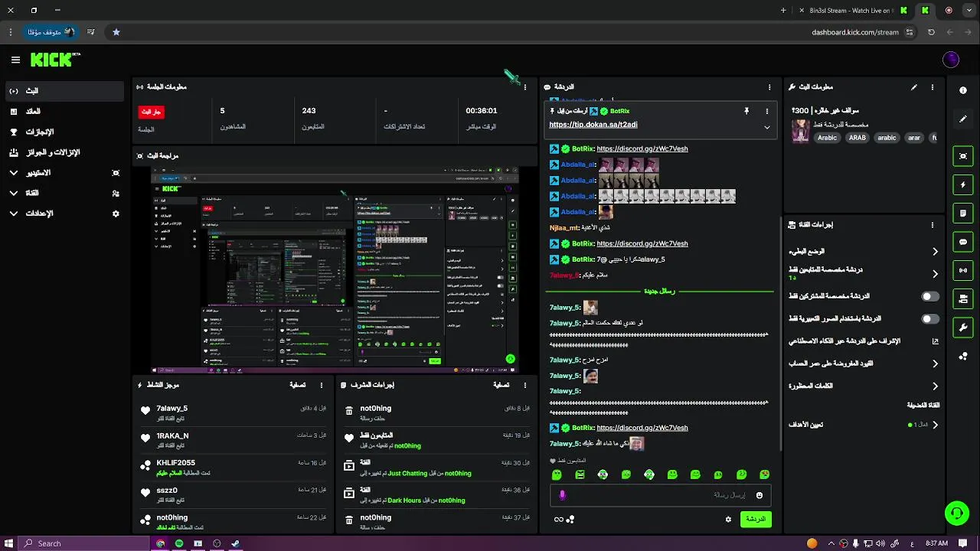The width and height of the screenshot is (980, 551).
Task: Toggle activity feed lightning widget in right rail
Action: click(x=963, y=184)
